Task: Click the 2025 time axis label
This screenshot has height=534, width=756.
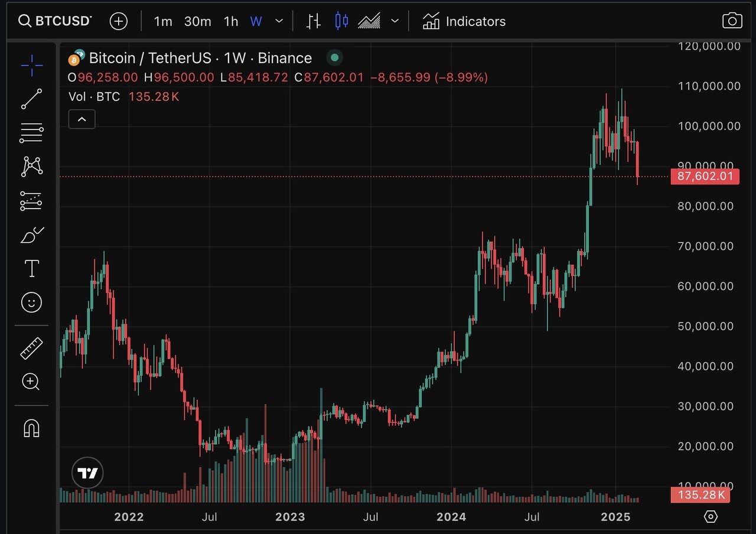Action: 615,517
